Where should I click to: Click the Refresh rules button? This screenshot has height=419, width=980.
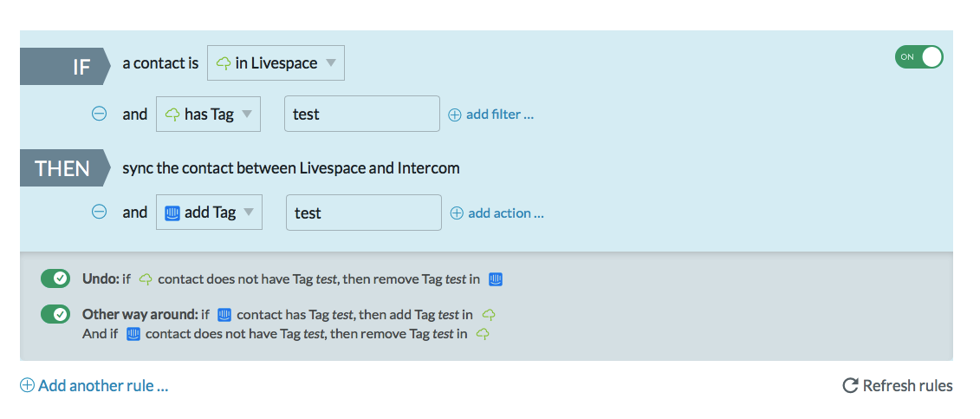[x=898, y=385]
